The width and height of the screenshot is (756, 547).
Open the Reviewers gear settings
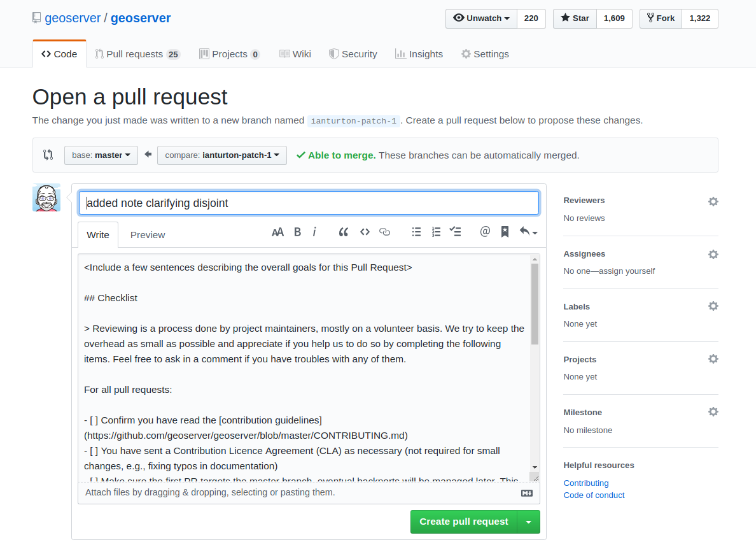[713, 202]
